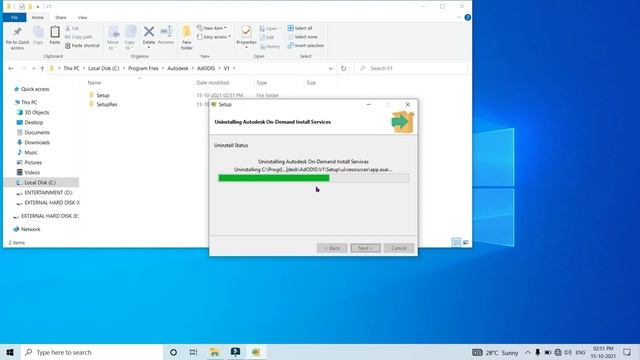The image size is (640, 360).
Task: Click Select all in ribbon
Action: coord(300,28)
